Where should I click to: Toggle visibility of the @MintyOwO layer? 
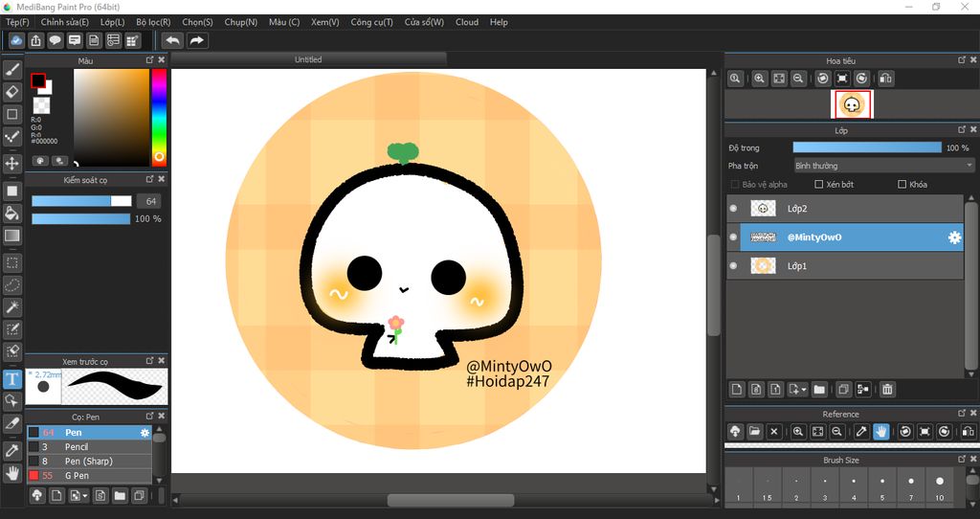[x=734, y=237]
